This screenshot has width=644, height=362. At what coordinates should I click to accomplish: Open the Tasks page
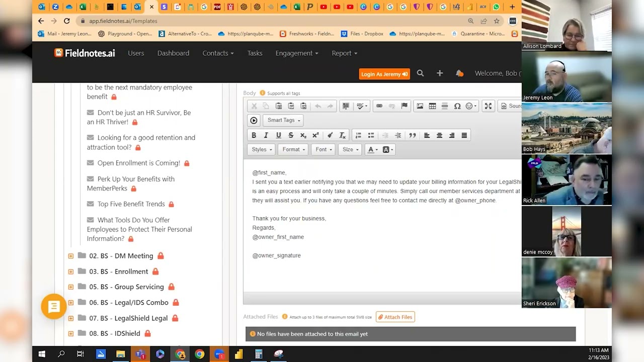point(255,53)
